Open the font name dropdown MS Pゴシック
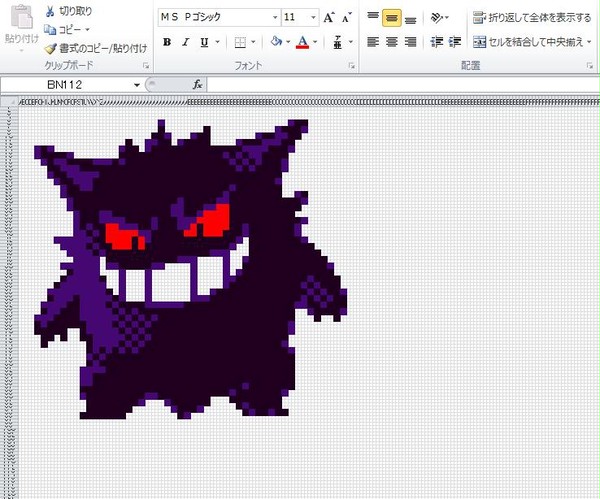Image resolution: width=600 pixels, height=499 pixels. (275, 17)
